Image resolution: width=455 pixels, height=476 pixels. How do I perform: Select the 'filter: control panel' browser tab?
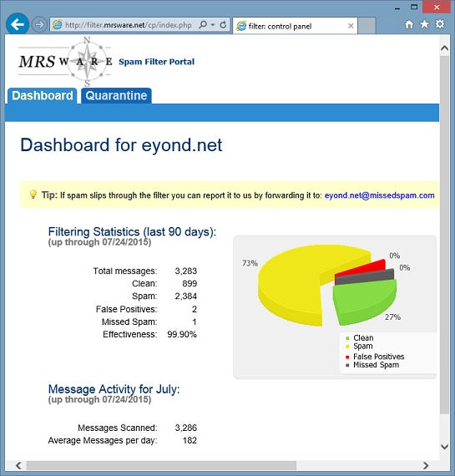(x=295, y=26)
